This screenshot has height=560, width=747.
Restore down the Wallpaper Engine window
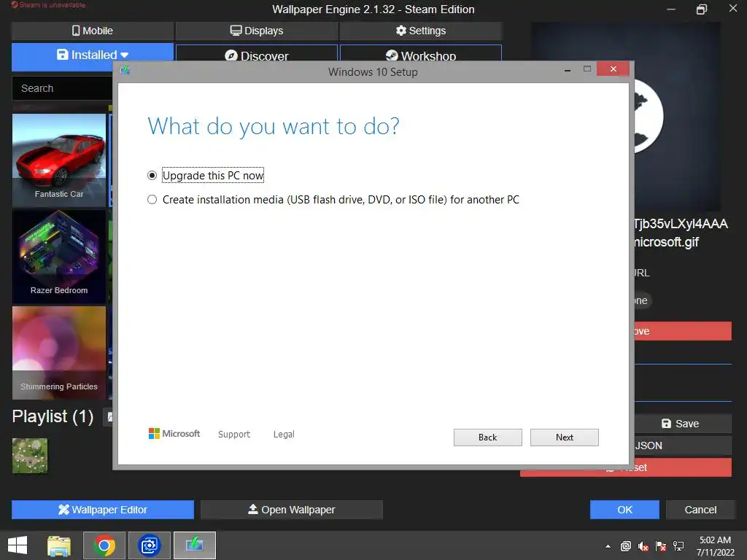701,9
